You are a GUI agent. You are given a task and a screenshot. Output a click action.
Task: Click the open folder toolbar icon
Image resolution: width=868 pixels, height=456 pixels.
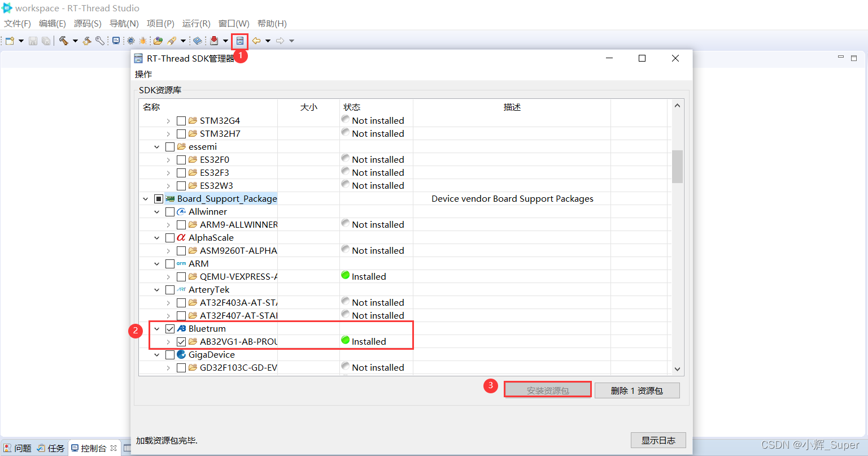pos(158,41)
